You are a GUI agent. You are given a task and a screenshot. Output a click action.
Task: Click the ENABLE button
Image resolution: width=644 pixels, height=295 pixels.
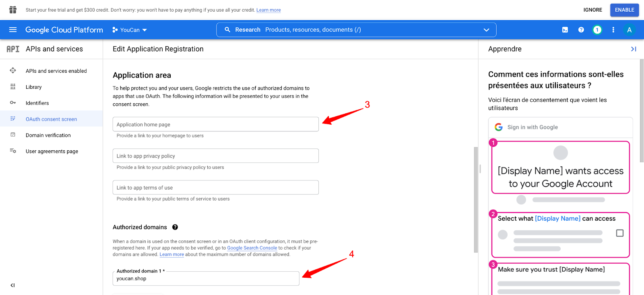click(624, 10)
